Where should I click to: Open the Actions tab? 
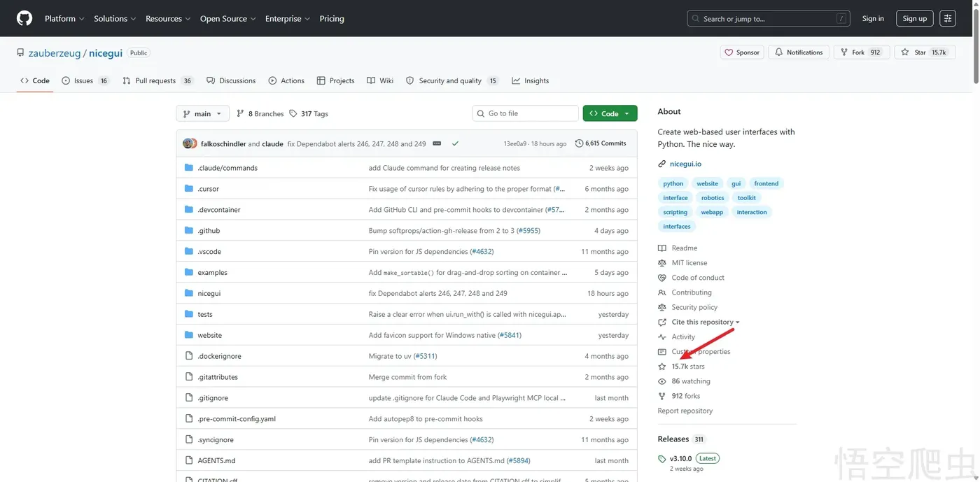[286, 81]
